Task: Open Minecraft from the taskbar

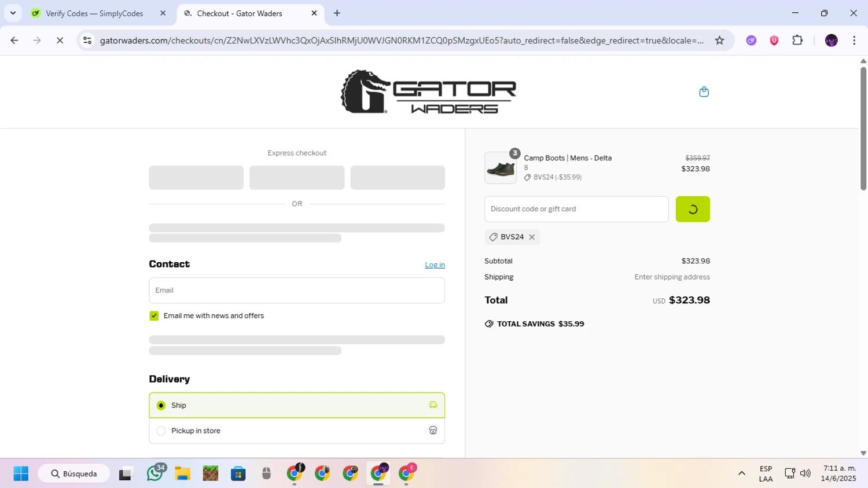Action: [x=211, y=474]
